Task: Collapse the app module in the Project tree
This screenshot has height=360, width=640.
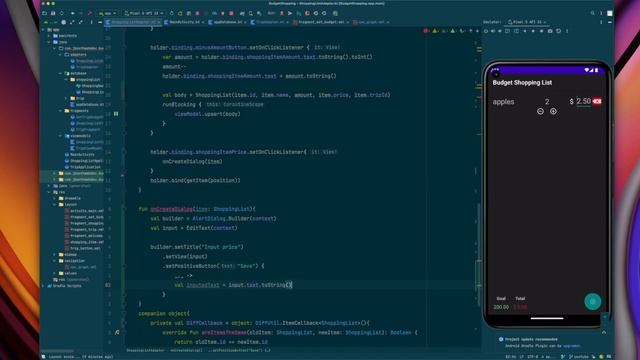Action: [43, 29]
